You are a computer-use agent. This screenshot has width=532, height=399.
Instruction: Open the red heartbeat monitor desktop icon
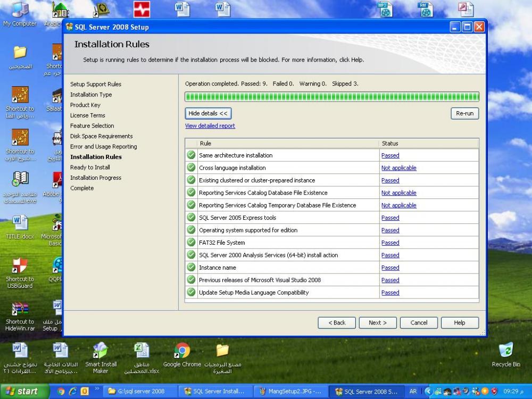(x=142, y=9)
